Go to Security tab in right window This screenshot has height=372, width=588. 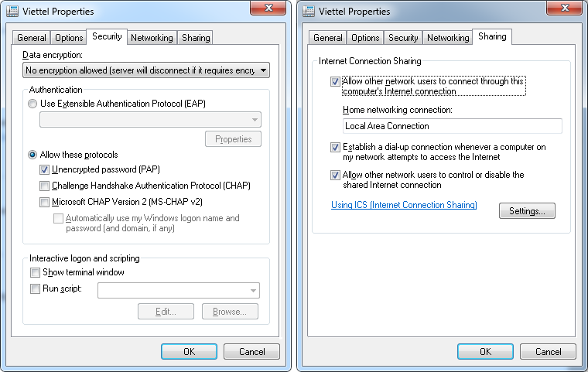click(403, 38)
